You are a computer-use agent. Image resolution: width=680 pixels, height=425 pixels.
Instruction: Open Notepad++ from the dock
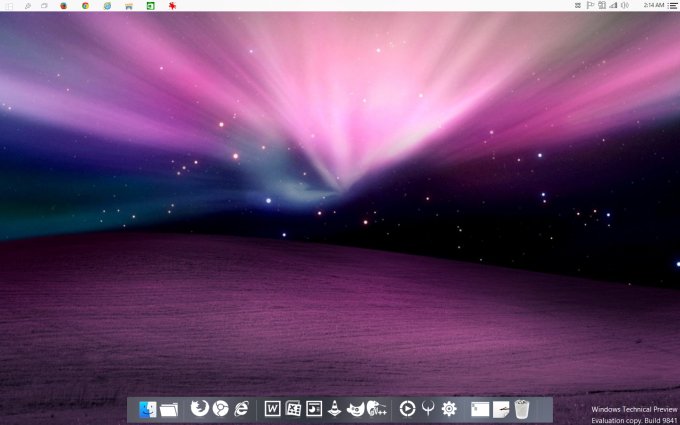click(x=376, y=409)
